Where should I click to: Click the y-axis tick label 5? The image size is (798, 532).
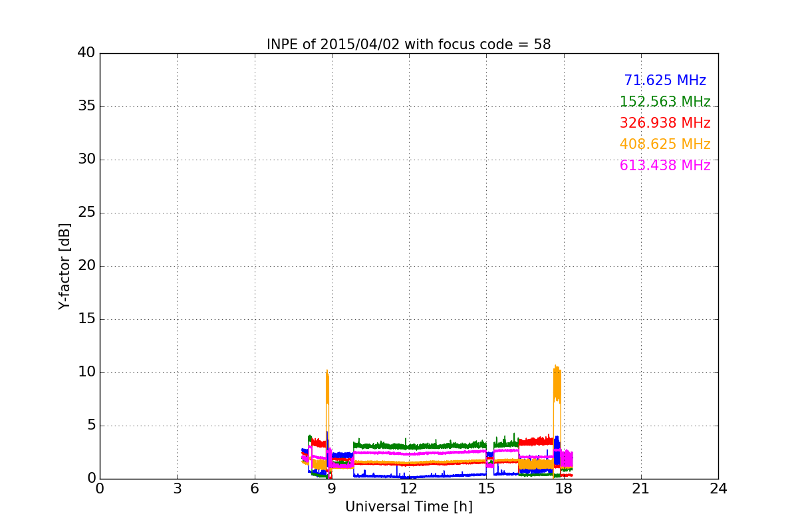pyautogui.click(x=91, y=426)
